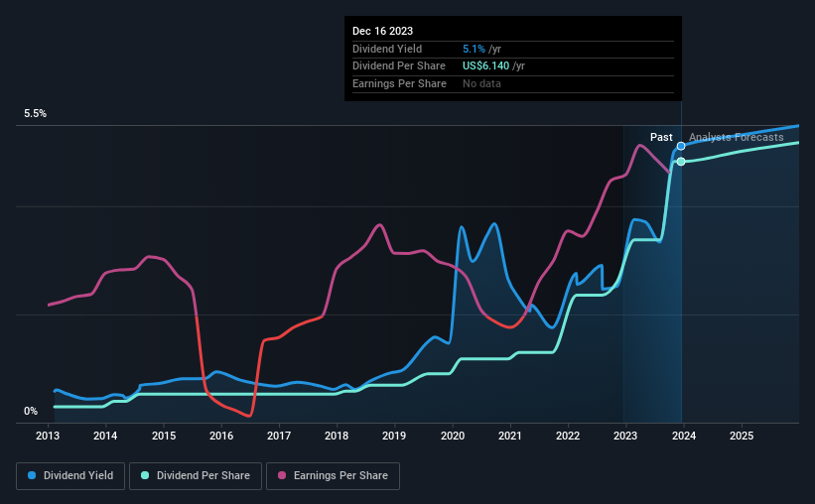Screen dimensions: 815x504
Task: Click the No data earnings value
Action: point(481,83)
